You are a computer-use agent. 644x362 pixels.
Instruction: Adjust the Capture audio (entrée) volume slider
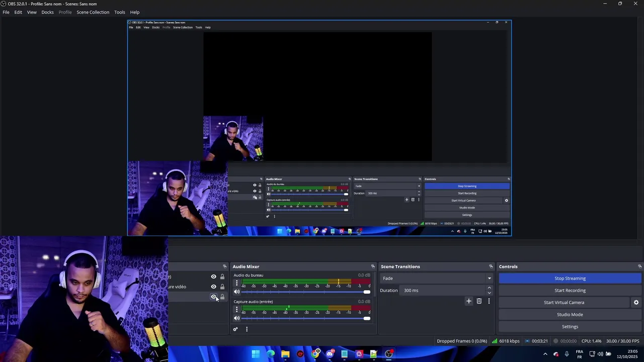pos(306,318)
